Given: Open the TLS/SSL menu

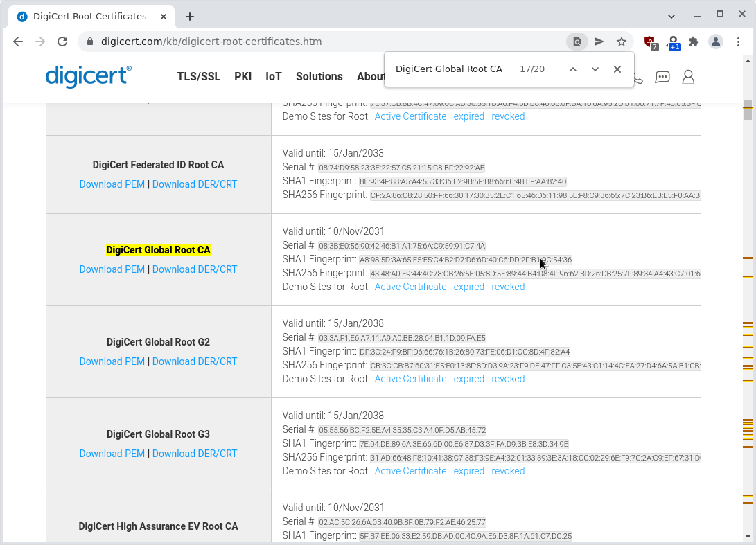Looking at the screenshot, I should click(x=199, y=77).
